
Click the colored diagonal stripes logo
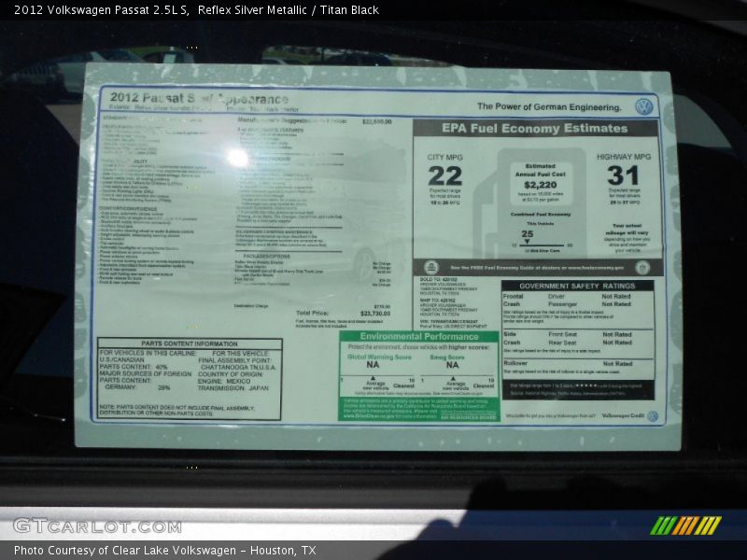point(685,525)
